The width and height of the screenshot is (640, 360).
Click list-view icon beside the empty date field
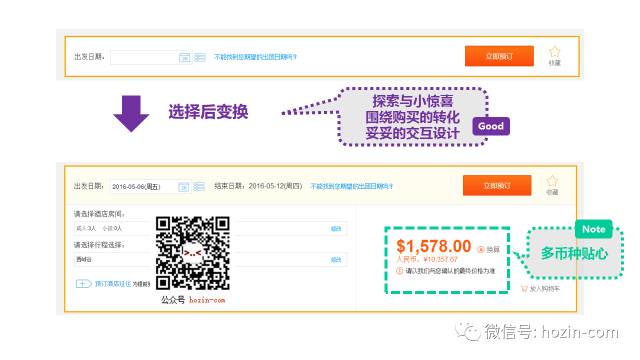click(x=200, y=58)
